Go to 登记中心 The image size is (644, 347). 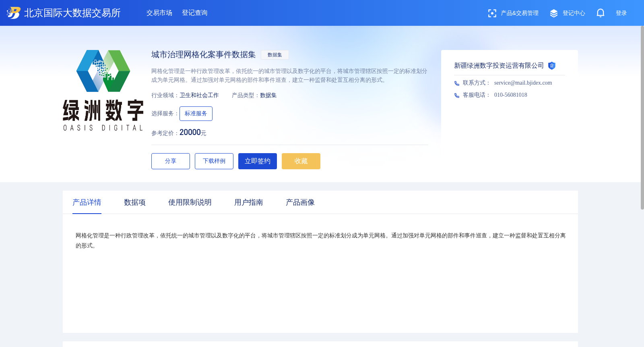point(574,13)
